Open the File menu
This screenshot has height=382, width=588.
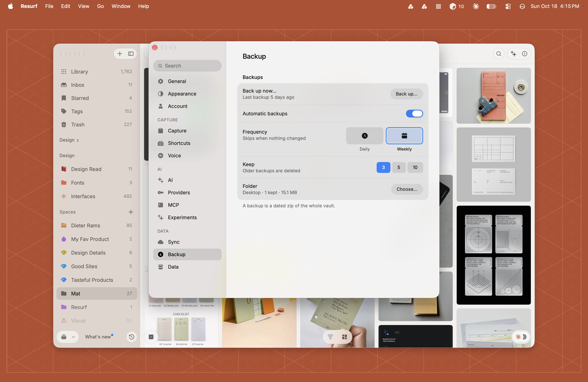click(49, 6)
